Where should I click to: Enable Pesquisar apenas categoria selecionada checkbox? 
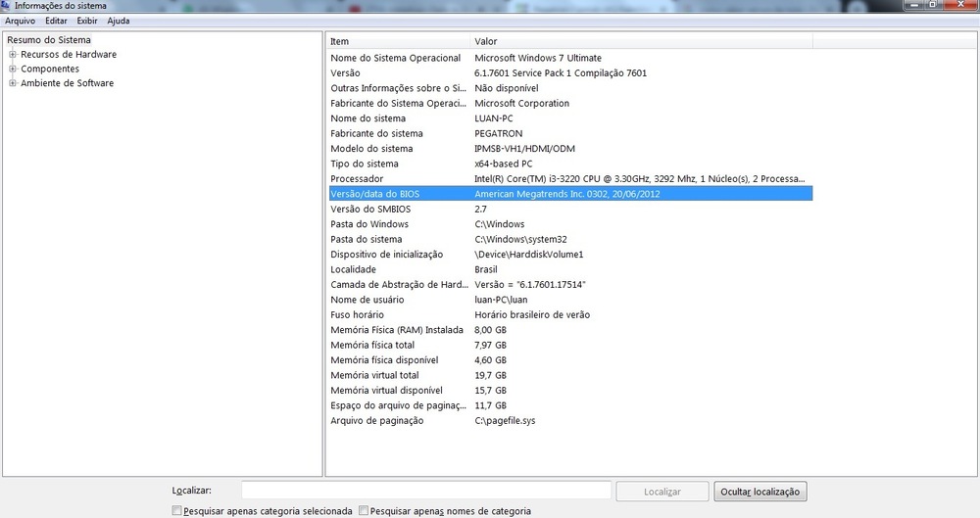tap(176, 511)
